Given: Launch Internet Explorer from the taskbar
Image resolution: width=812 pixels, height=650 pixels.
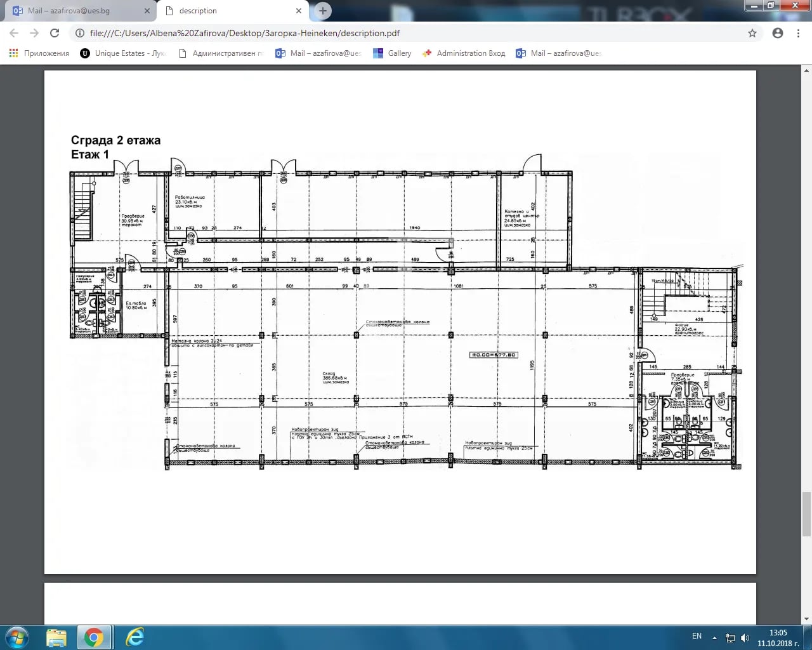Looking at the screenshot, I should tap(134, 637).
